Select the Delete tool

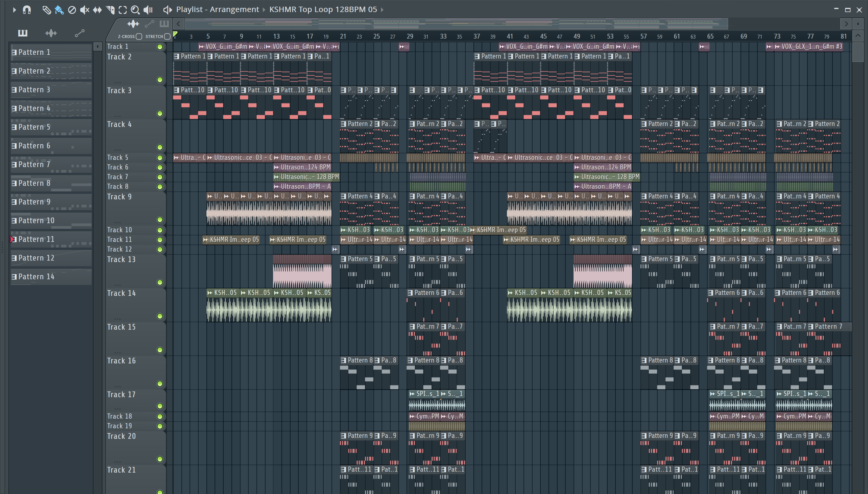(x=72, y=10)
